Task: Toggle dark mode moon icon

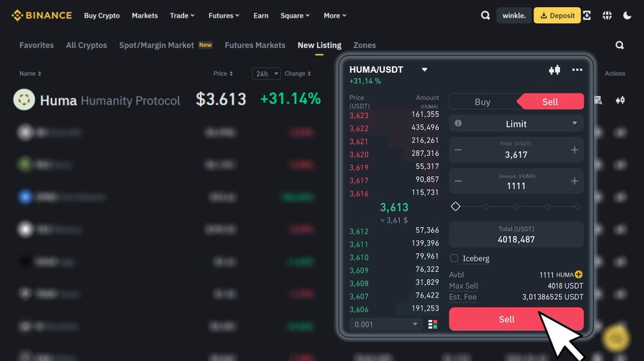Action: pos(627,16)
